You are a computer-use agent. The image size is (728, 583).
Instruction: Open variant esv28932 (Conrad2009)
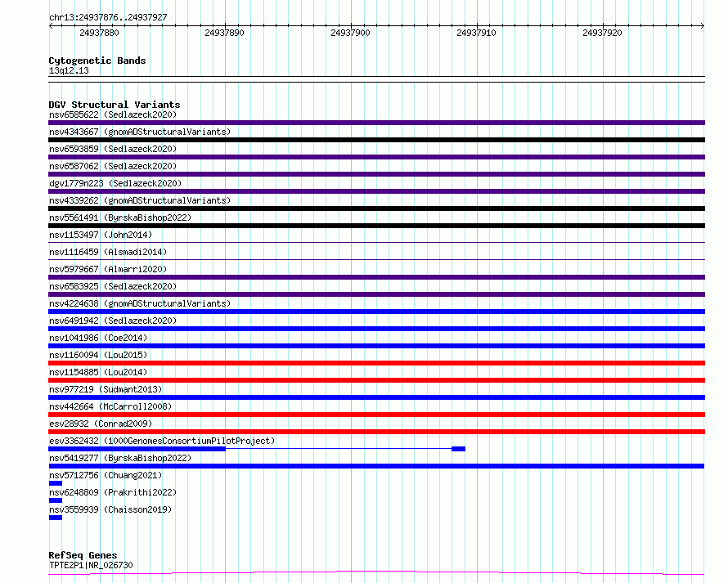(x=101, y=424)
